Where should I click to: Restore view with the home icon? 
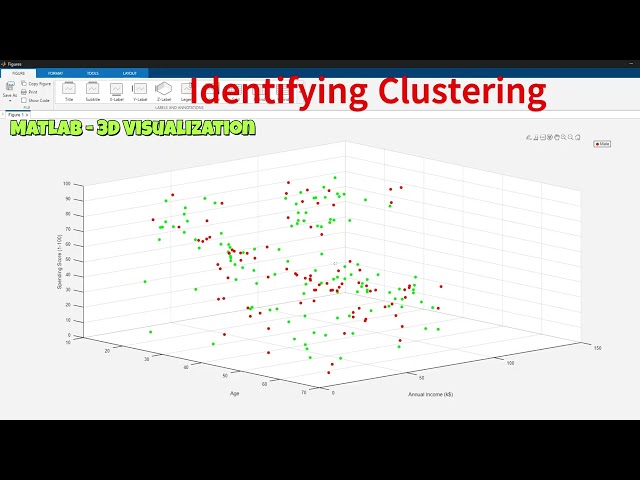pyautogui.click(x=578, y=138)
